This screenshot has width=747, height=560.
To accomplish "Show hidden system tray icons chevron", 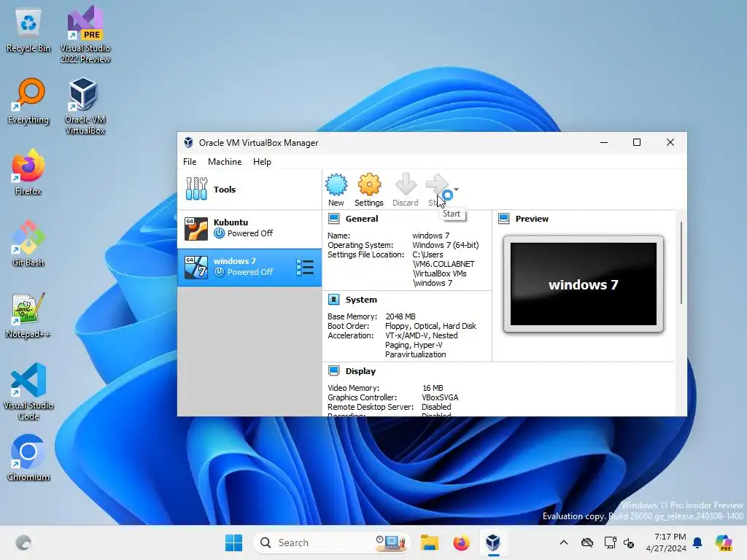I will point(564,542).
